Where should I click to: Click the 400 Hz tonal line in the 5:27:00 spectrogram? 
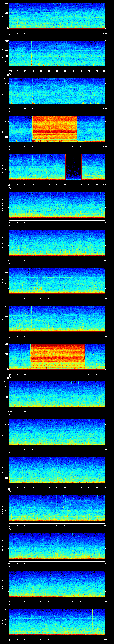(81, 511)
